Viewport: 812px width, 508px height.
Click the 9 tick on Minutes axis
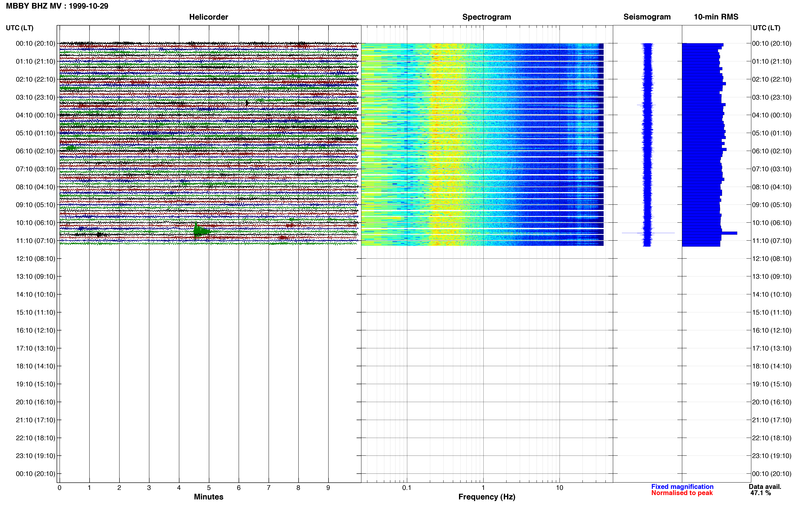coord(328,488)
